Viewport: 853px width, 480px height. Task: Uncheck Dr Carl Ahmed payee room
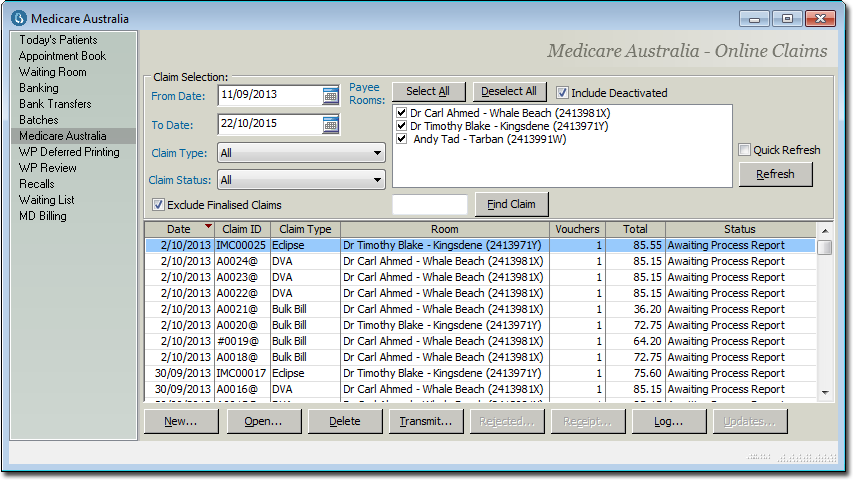click(401, 113)
